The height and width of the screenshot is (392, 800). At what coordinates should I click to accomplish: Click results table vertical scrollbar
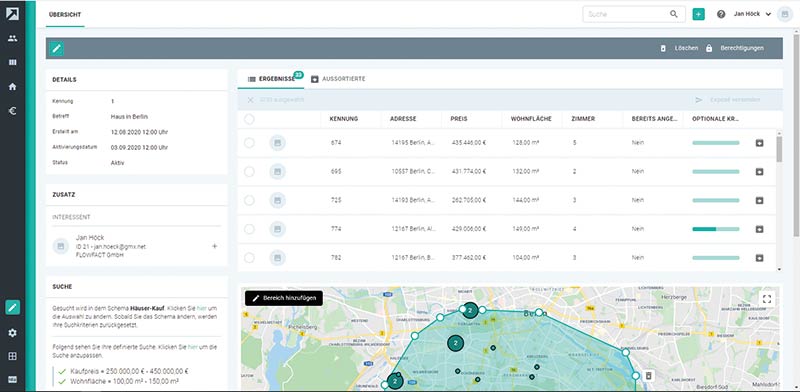[779, 150]
